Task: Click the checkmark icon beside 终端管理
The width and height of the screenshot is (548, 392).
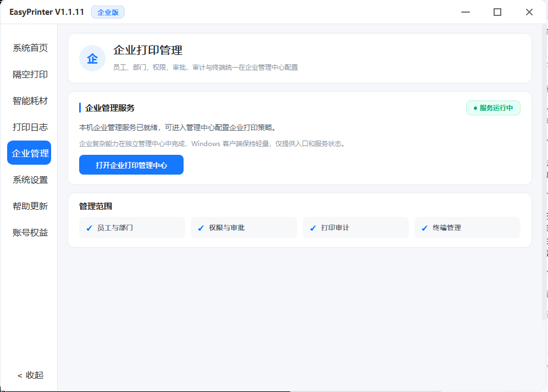Action: 425,228
